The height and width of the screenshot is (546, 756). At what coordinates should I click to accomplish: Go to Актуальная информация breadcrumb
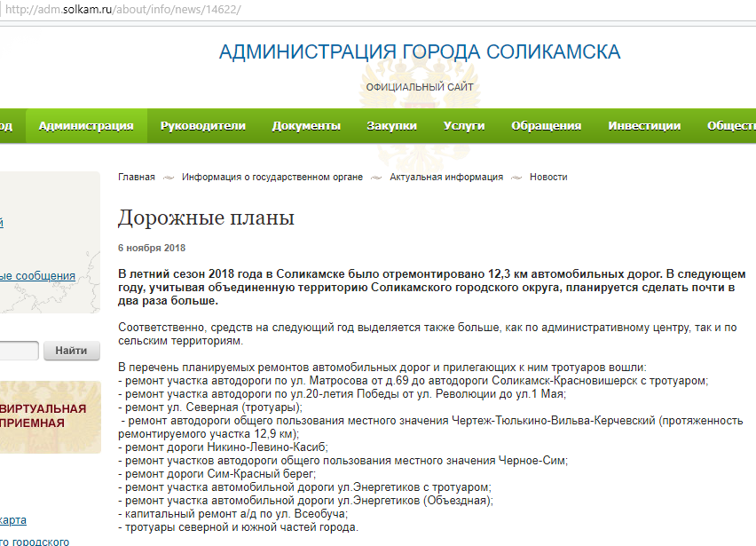[x=446, y=178]
